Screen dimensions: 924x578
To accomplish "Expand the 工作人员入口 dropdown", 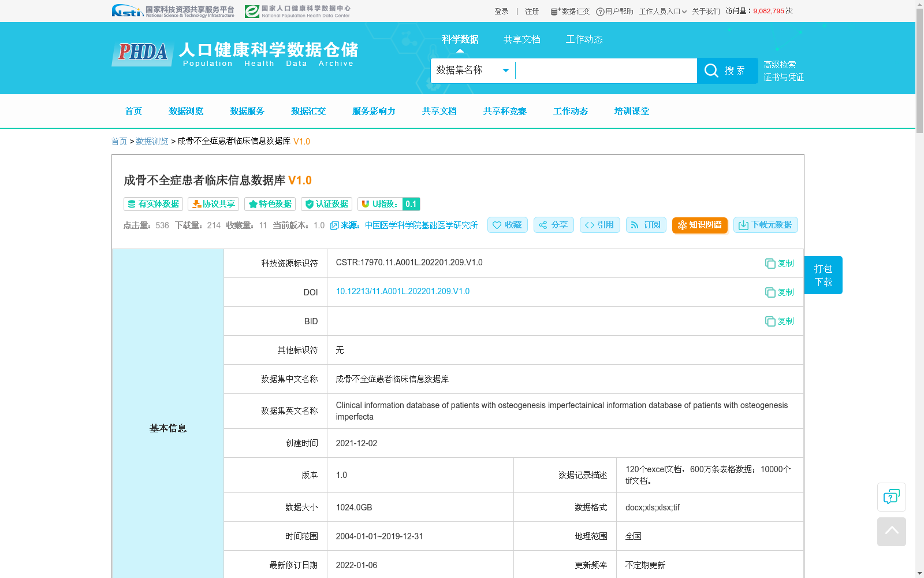I will (662, 12).
